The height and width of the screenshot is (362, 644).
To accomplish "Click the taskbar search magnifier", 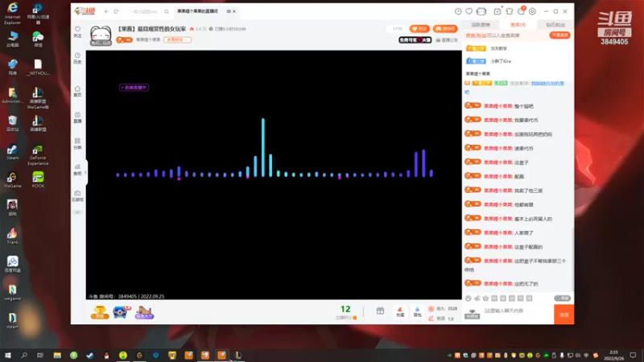I will [24, 355].
